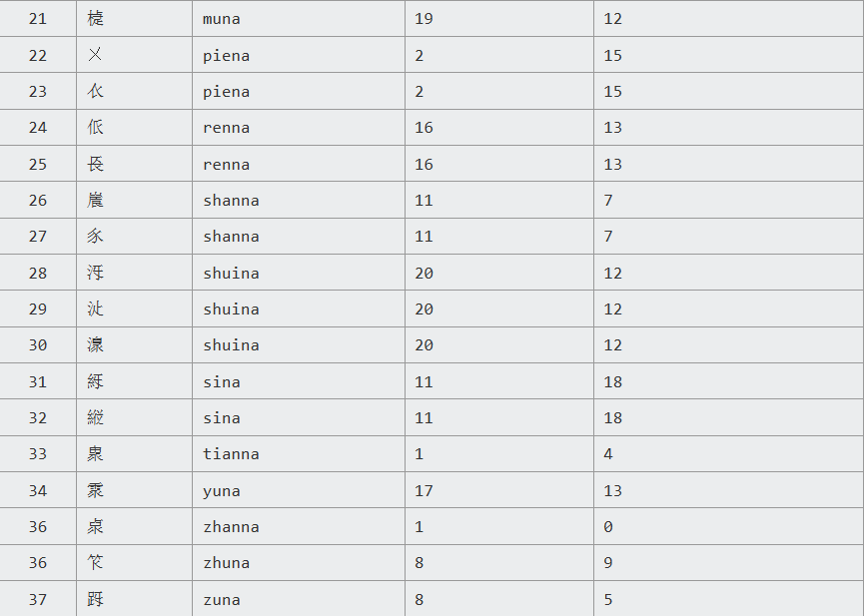The image size is (864, 616).
Task: Click the value 16 in row 25
Action: (424, 165)
